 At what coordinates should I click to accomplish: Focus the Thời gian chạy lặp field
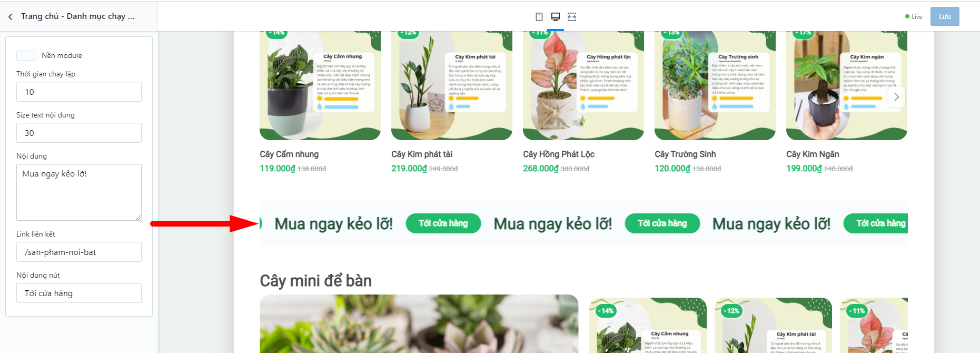tap(79, 92)
